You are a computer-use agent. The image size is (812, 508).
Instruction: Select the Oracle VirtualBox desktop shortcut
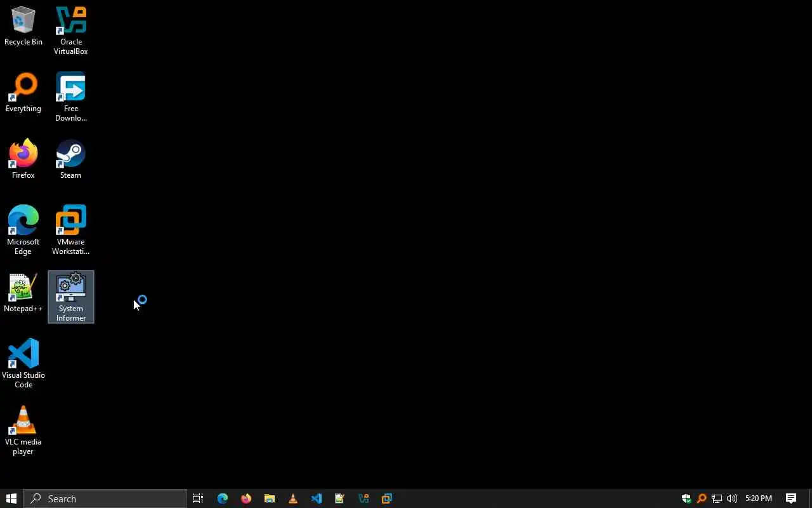70,30
